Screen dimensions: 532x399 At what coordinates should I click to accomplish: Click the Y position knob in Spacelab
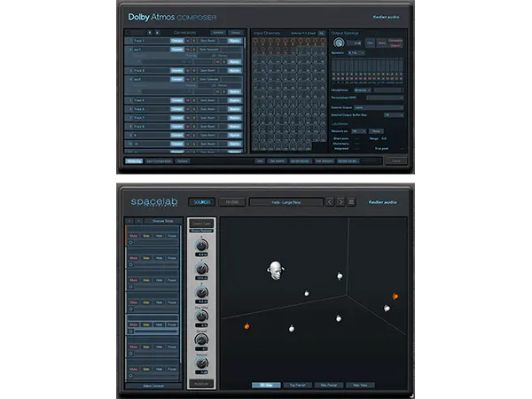[x=201, y=269]
